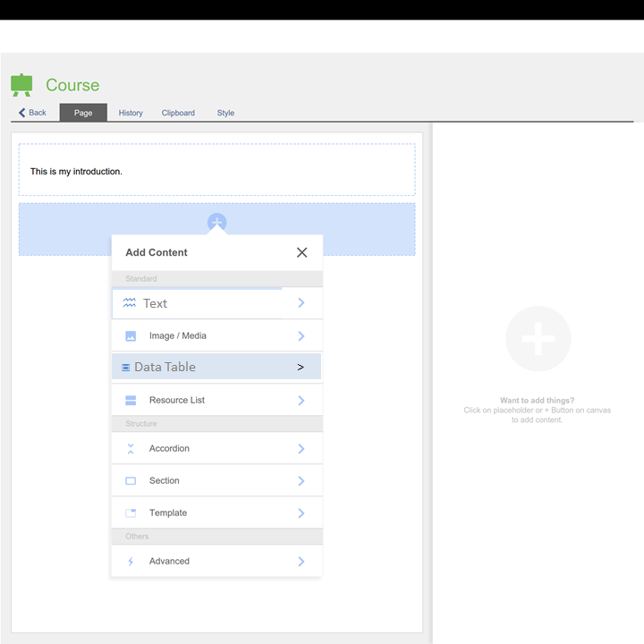The width and height of the screenshot is (644, 644).
Task: Click the large gray plus circle
Action: click(x=538, y=339)
